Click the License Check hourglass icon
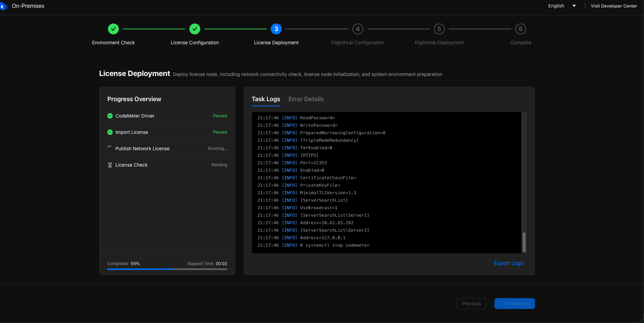This screenshot has height=323, width=644. [110, 165]
